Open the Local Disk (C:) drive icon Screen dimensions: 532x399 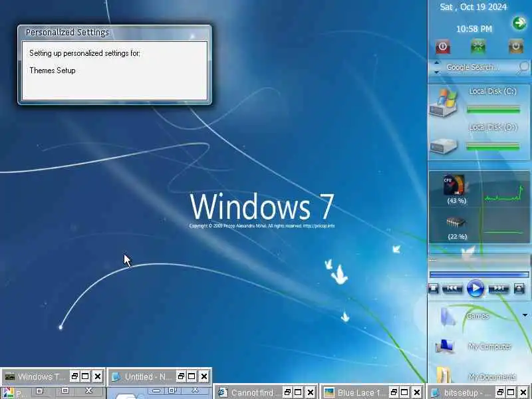444,103
